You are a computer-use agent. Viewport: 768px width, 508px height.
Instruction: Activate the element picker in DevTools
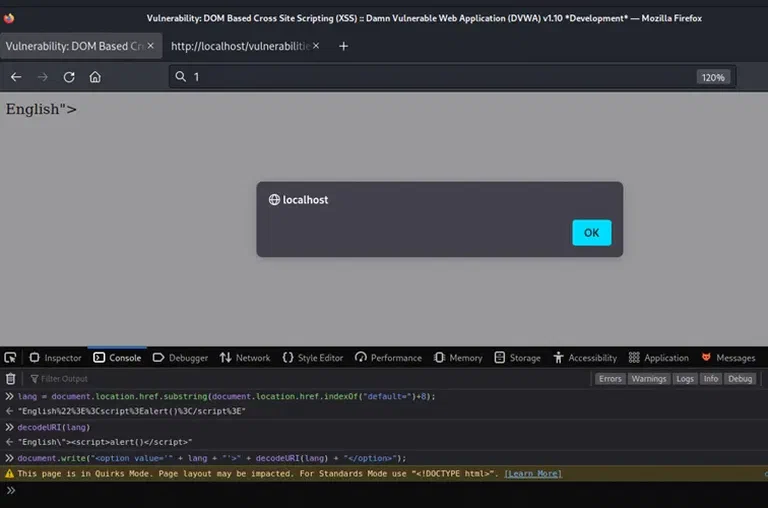(10, 358)
